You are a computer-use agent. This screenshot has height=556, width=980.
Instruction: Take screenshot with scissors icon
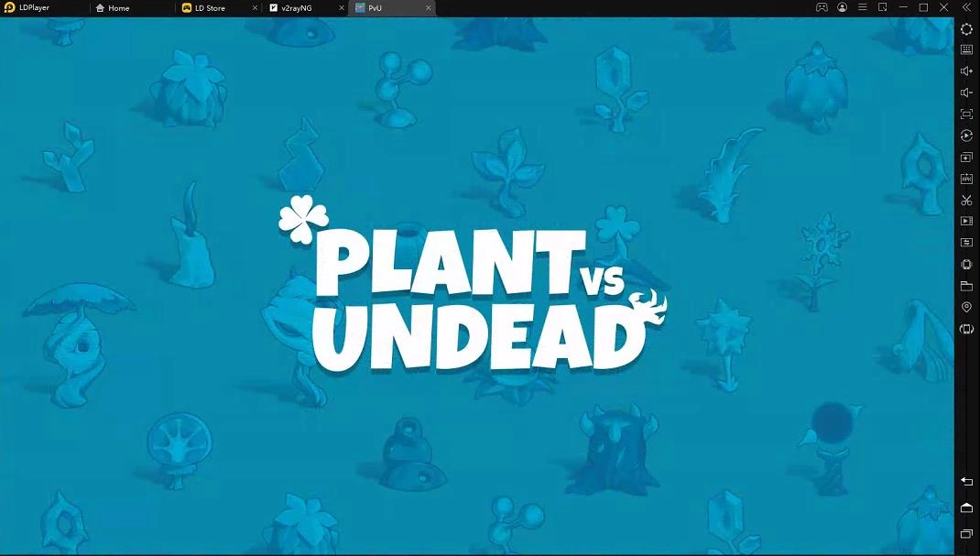(x=966, y=200)
